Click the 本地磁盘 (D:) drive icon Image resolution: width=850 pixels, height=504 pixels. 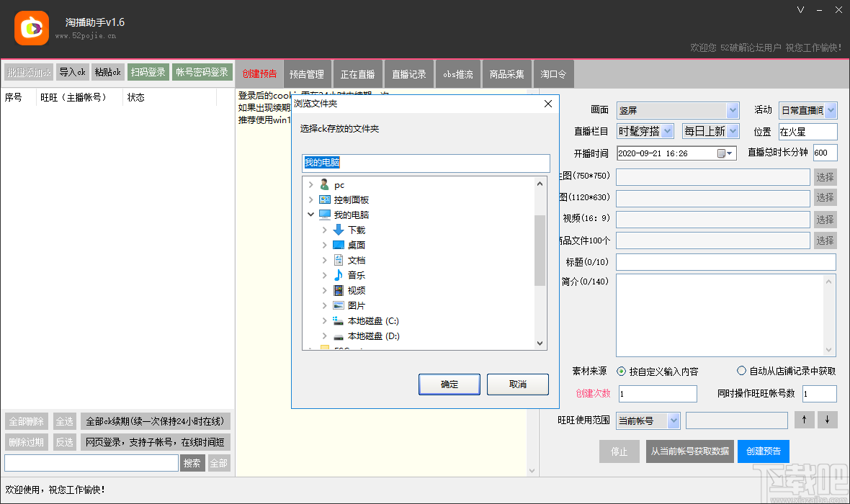pyautogui.click(x=339, y=336)
